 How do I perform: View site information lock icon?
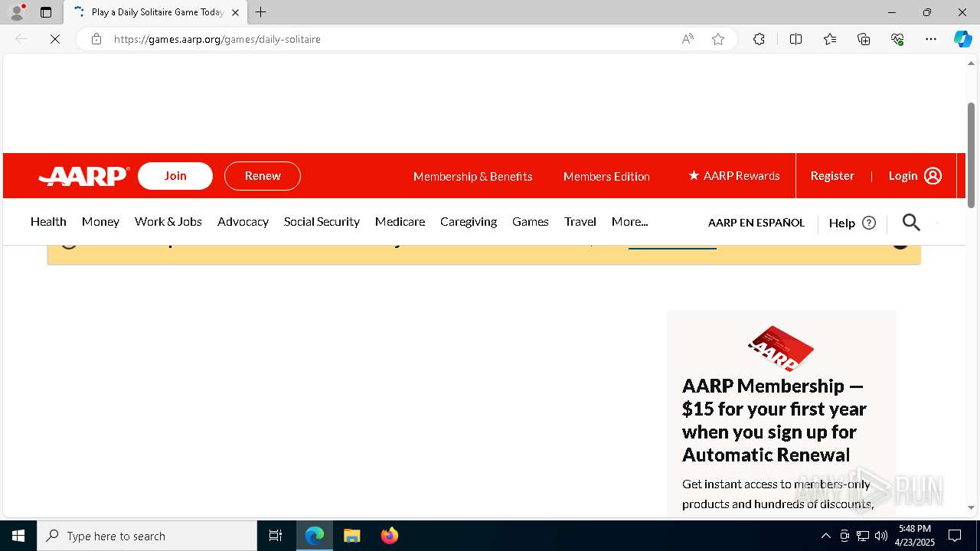click(96, 39)
